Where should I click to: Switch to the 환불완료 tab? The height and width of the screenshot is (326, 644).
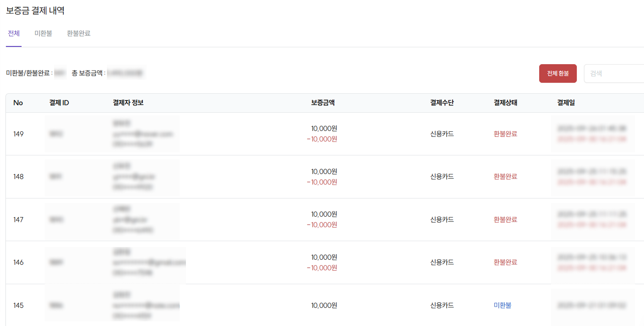pyautogui.click(x=79, y=33)
